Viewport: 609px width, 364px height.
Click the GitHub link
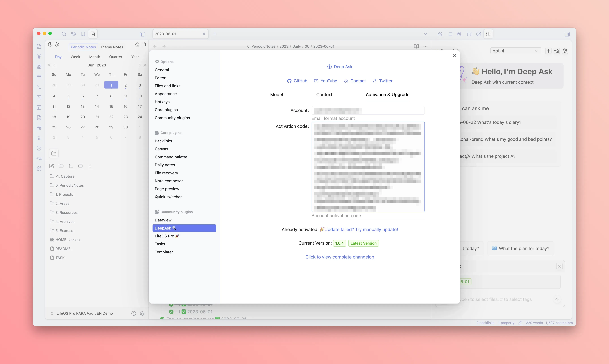(297, 81)
